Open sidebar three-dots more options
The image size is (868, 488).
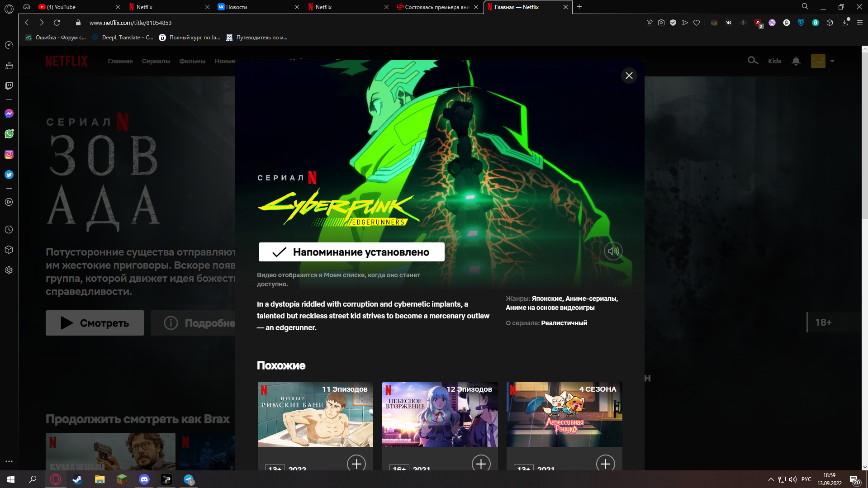(x=9, y=461)
